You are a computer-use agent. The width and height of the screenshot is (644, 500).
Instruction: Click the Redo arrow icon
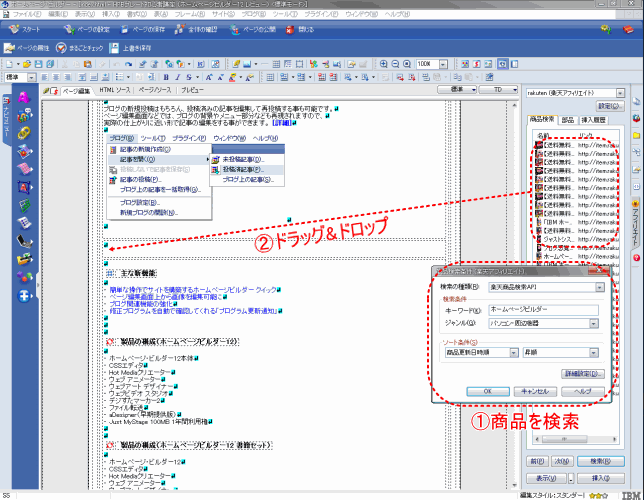129,64
